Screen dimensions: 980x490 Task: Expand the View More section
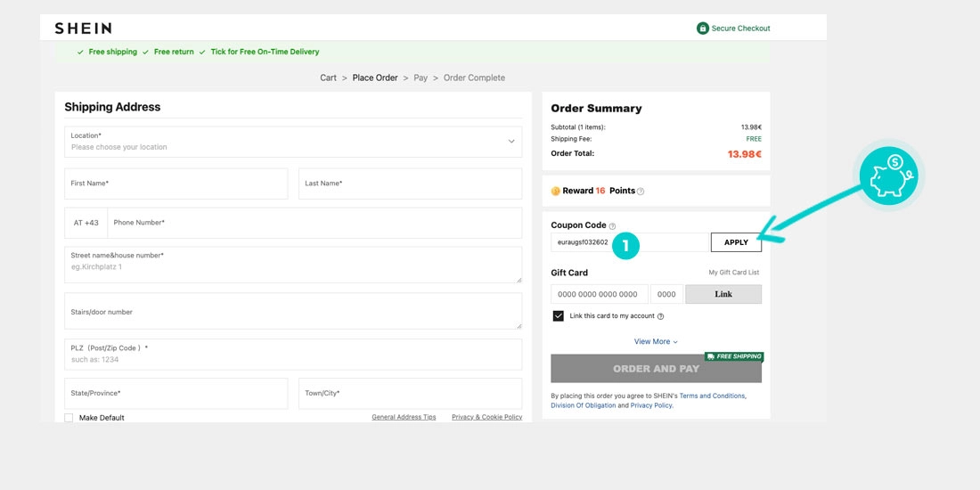(x=656, y=342)
